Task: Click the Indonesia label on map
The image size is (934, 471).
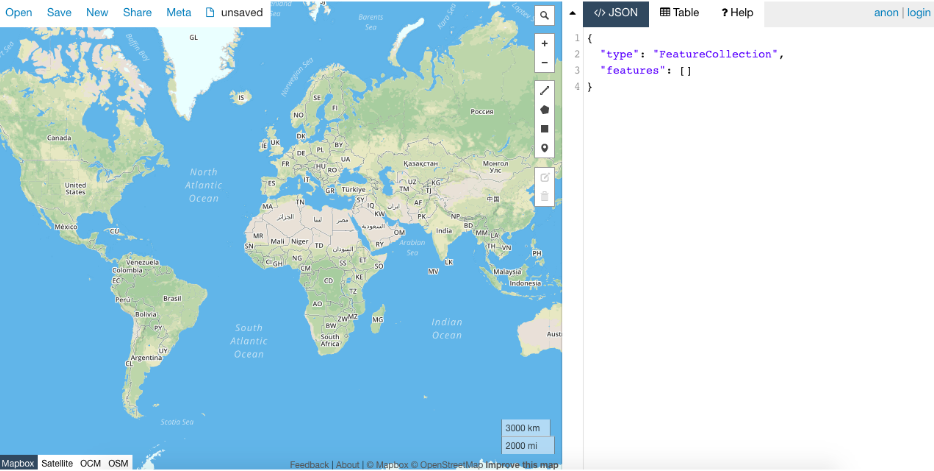Action: 525,283
